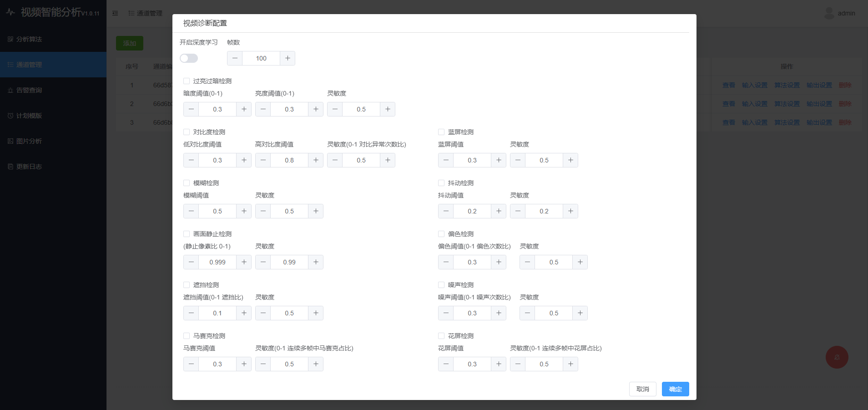Image resolution: width=868 pixels, height=410 pixels.
Task: Decrease 花屏检测 灵敏度 with minus
Action: click(x=518, y=364)
